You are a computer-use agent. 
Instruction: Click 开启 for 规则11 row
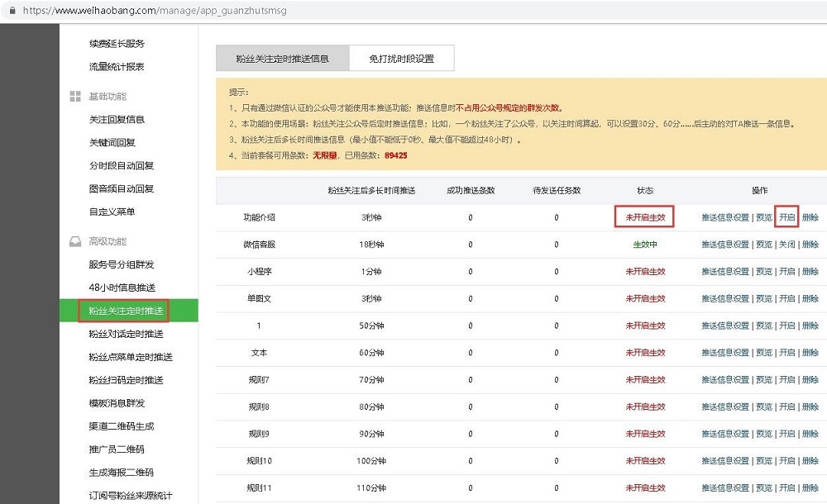(787, 487)
